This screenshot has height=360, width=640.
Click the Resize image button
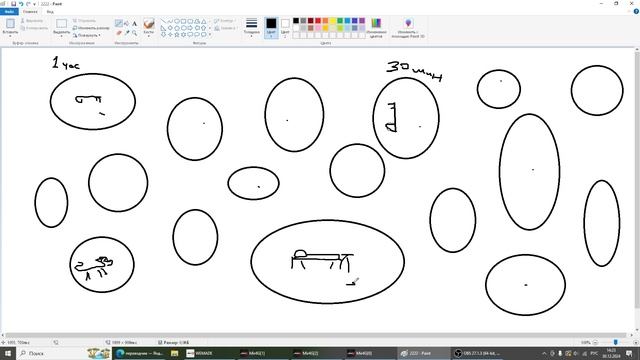click(91, 28)
